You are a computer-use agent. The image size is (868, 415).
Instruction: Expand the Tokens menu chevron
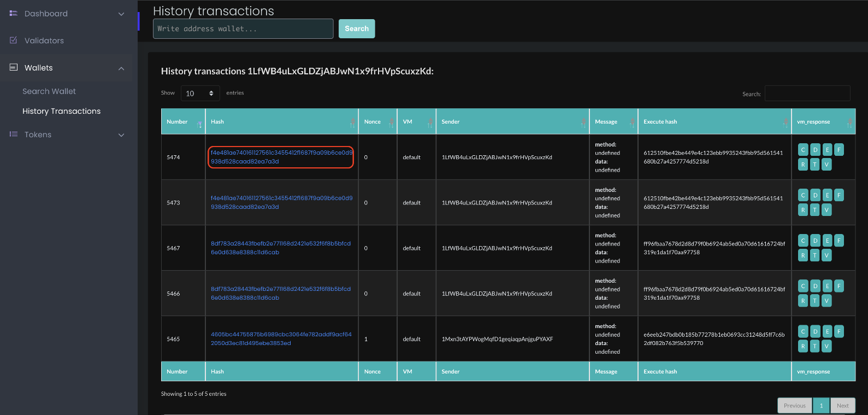point(121,135)
